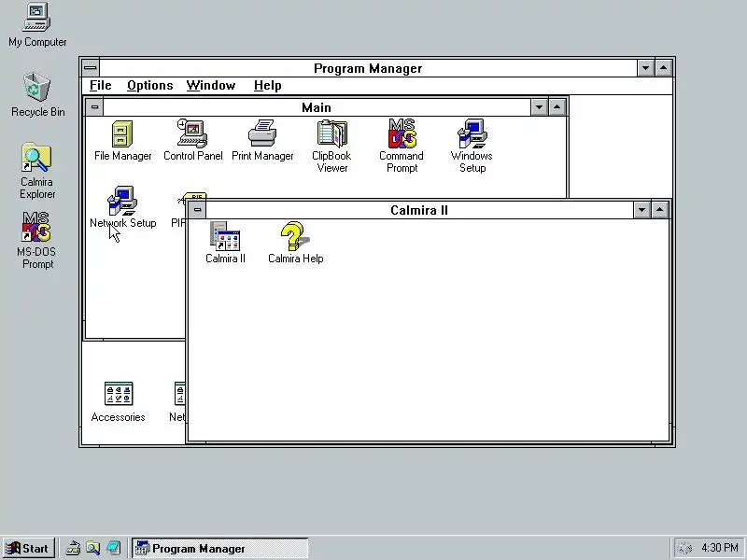The width and height of the screenshot is (747, 560).
Task: Minimize the Calmira II group window
Action: point(641,209)
